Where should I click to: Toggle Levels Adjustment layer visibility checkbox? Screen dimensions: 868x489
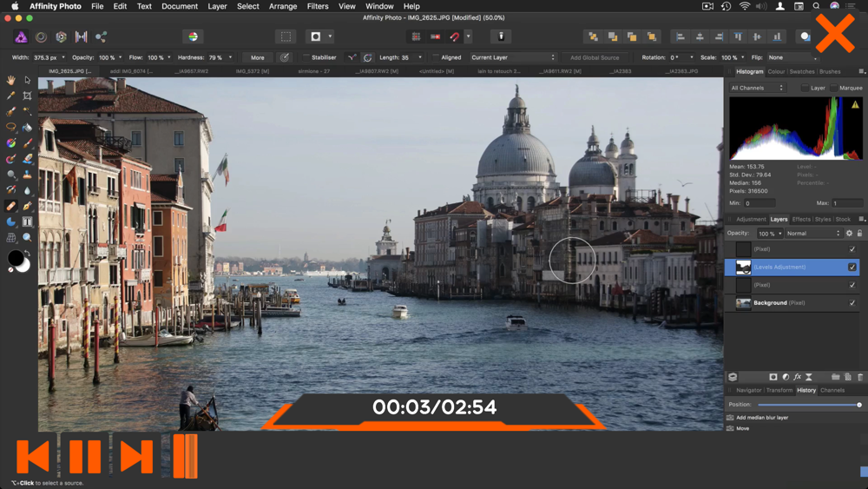[x=852, y=267]
